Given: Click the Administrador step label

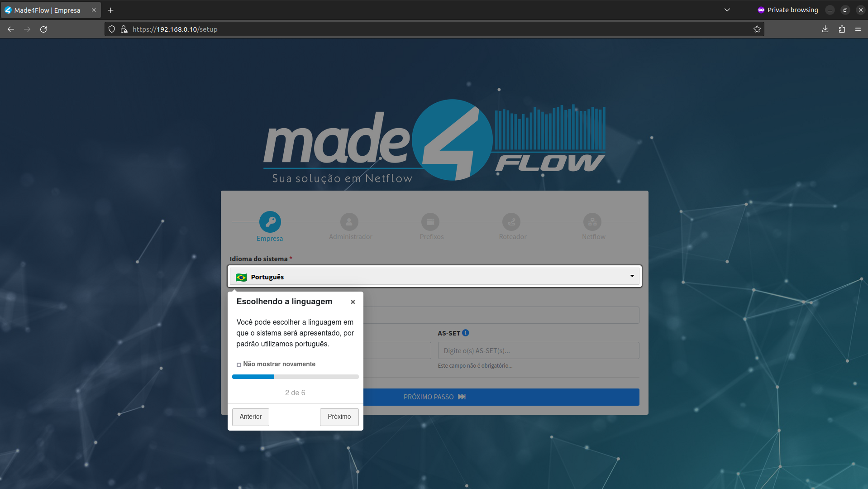Looking at the screenshot, I should pos(351,237).
